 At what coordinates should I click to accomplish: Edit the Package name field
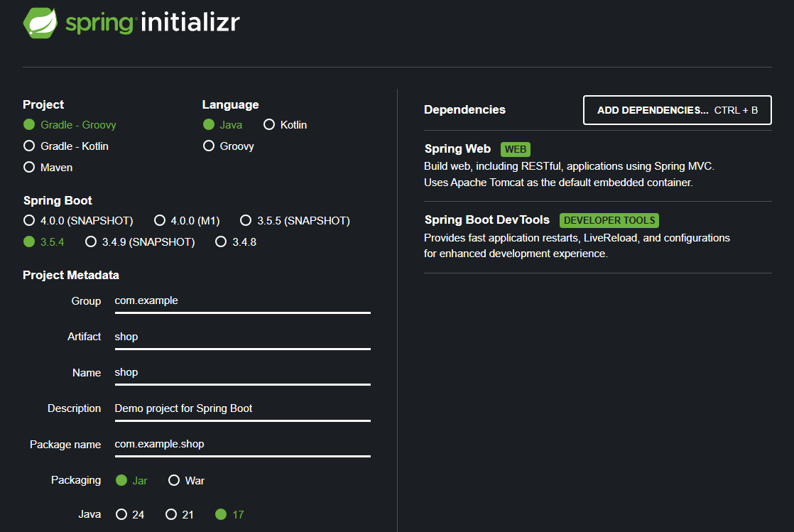coord(241,444)
